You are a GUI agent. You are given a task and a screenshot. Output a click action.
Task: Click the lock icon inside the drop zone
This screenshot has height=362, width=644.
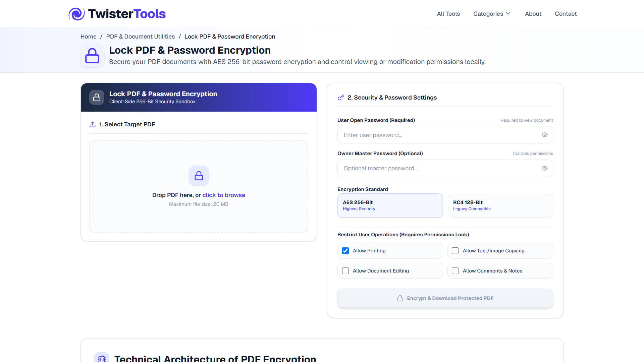pyautogui.click(x=199, y=176)
